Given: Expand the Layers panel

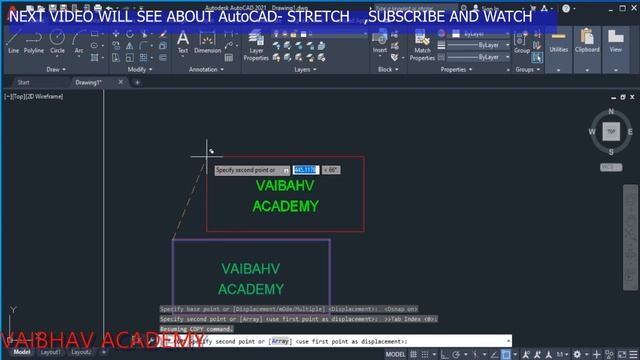Looking at the screenshot, I should pos(305,69).
